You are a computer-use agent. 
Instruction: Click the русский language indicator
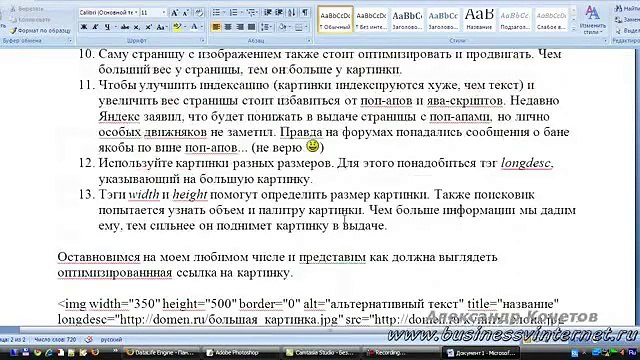111,340
